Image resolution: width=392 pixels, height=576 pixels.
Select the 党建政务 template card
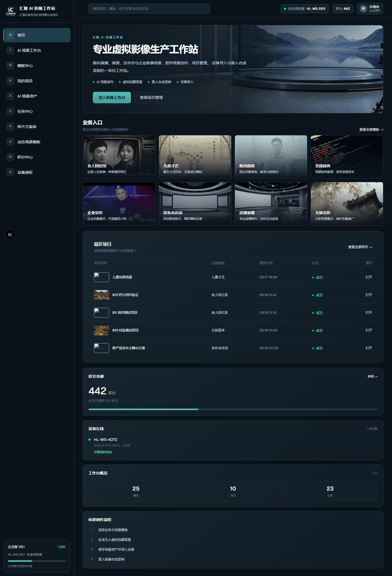pos(347,157)
